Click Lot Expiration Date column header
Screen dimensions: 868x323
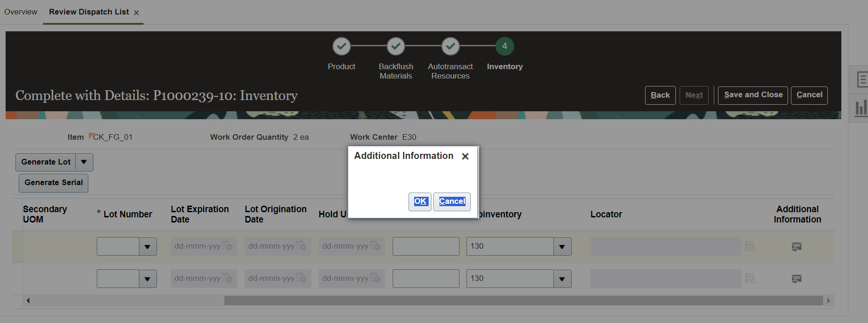point(200,215)
